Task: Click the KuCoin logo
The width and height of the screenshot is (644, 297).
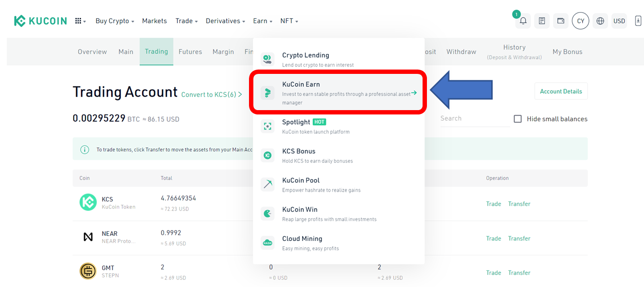Action: pyautogui.click(x=41, y=21)
